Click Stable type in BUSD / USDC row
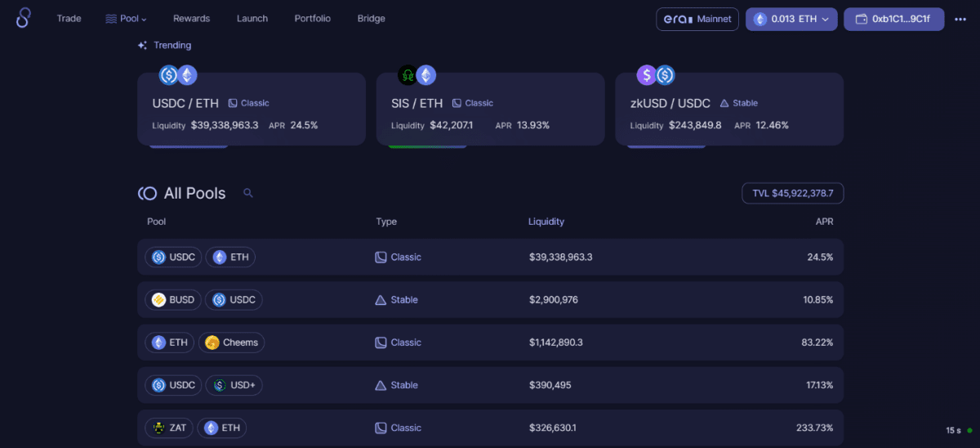This screenshot has width=980, height=448. pyautogui.click(x=396, y=300)
